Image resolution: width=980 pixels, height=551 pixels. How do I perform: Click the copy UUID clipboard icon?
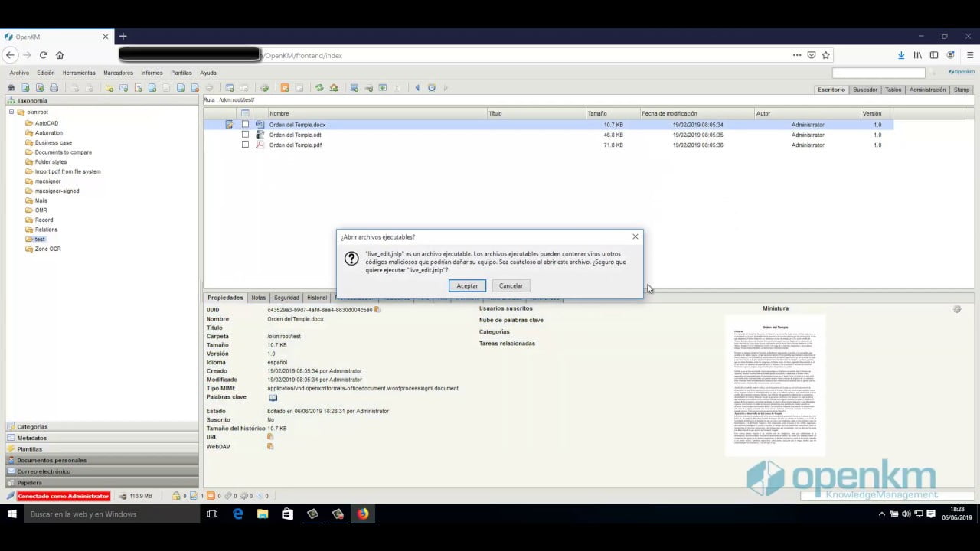point(377,310)
